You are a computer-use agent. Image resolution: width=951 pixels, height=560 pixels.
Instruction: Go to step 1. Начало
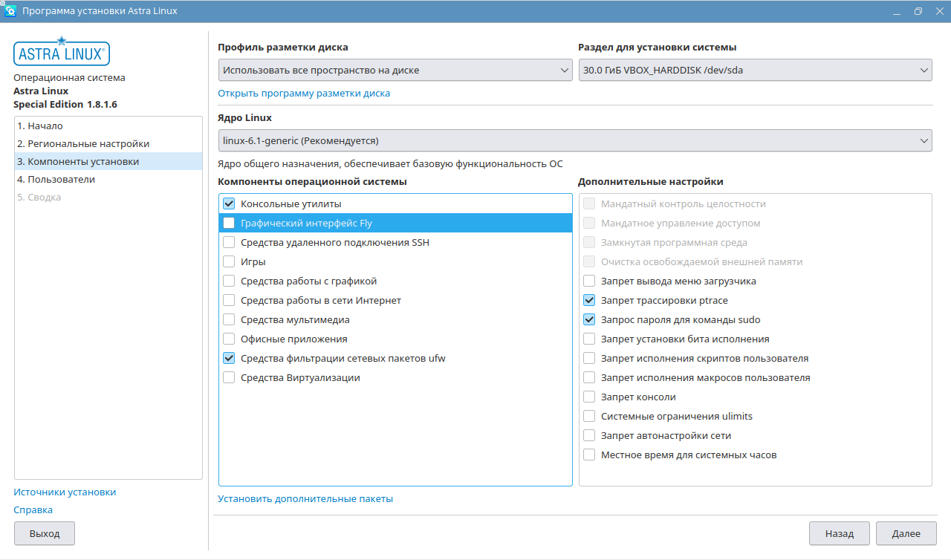[40, 126]
